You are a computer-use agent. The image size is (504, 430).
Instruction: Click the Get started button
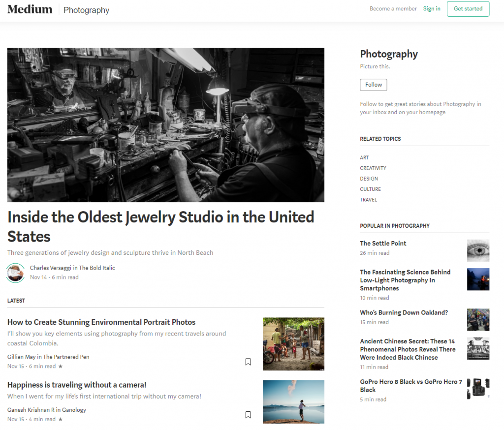[468, 9]
